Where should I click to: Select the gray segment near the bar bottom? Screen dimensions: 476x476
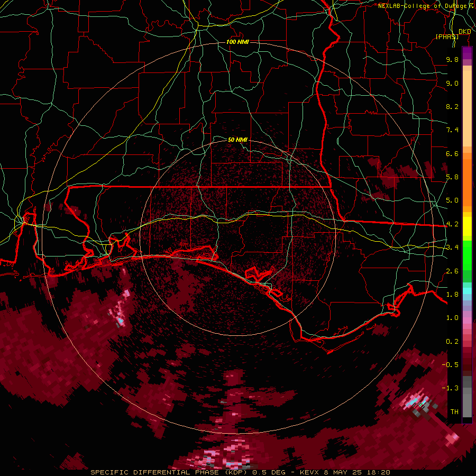point(467,404)
